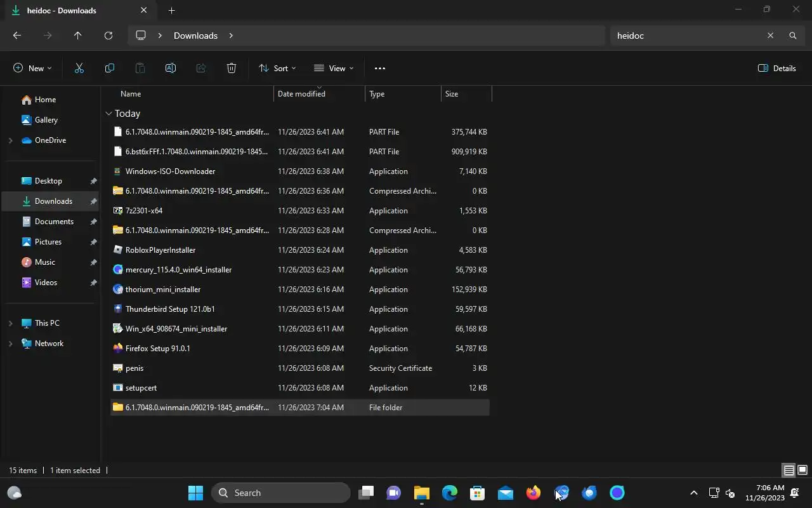Screen dimensions: 812x508
Task: Click the taskbar Search box
Action: 281,493
